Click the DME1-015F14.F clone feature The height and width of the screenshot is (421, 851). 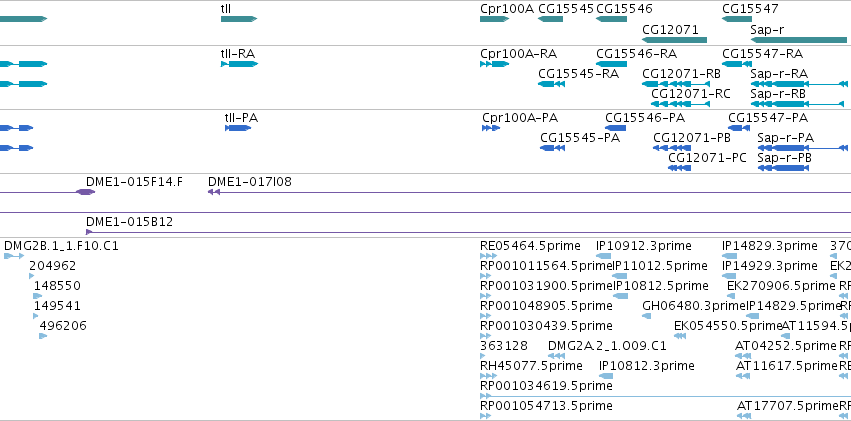coord(85,192)
